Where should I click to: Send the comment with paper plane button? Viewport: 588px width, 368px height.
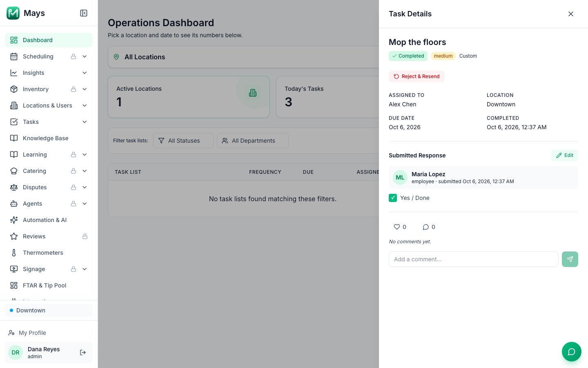(570, 259)
